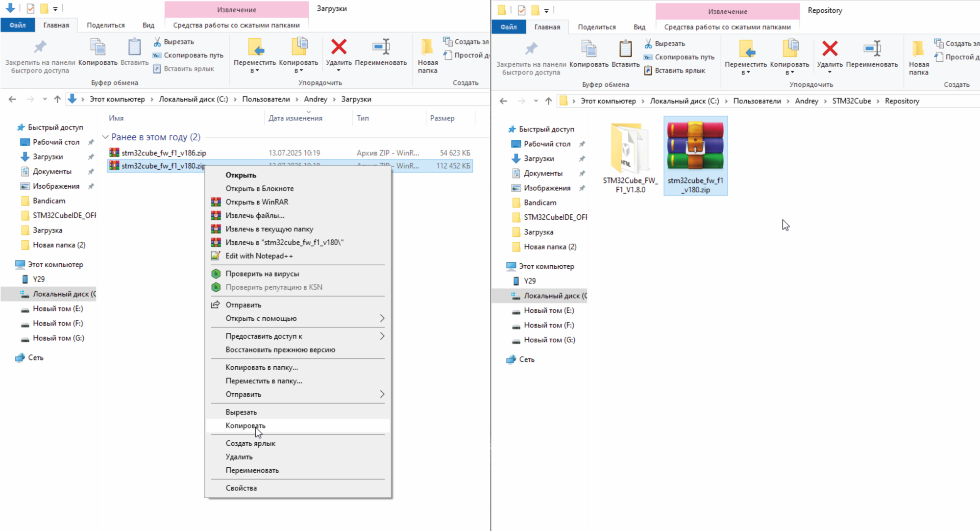The height and width of the screenshot is (531, 980).
Task: Select stm32cube_fw_f1_v180.zip archive in Repository window
Action: coord(695,156)
